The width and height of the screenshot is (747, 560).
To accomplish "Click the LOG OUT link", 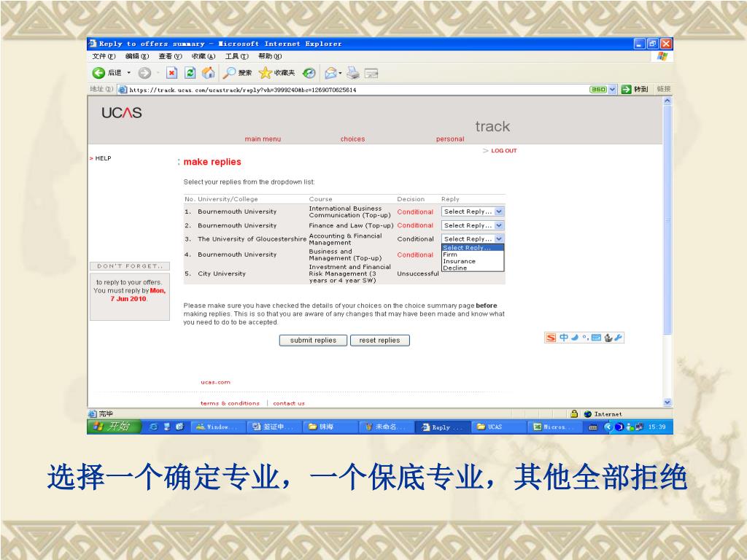I will point(503,150).
